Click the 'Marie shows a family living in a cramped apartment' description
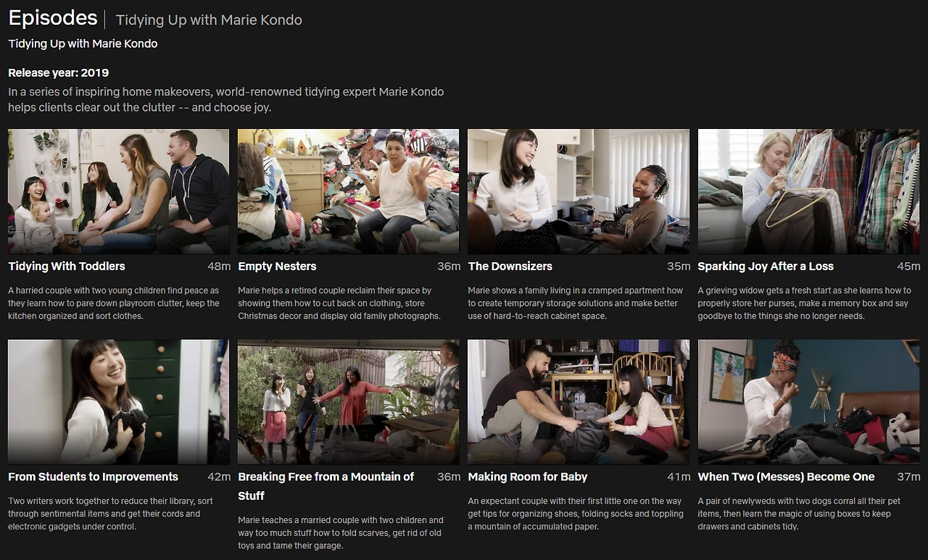Screen dimensions: 928x560 pyautogui.click(x=576, y=303)
